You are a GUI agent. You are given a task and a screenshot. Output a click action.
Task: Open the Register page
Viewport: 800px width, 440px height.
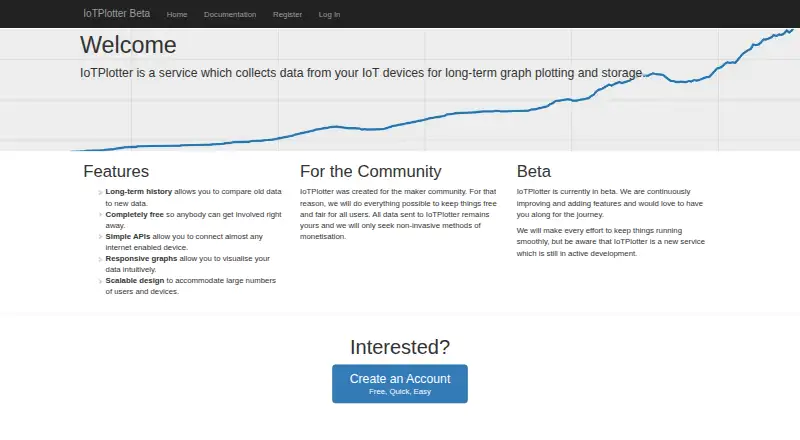tap(287, 14)
